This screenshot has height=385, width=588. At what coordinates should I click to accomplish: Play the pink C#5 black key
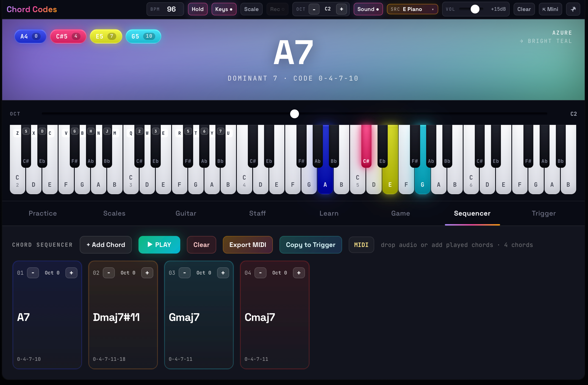pyautogui.click(x=366, y=146)
